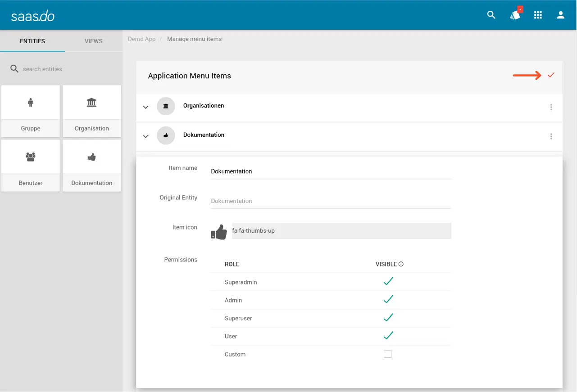The height and width of the screenshot is (392, 577).
Task: Uncheck visibility for the Superadmin role
Action: point(388,282)
